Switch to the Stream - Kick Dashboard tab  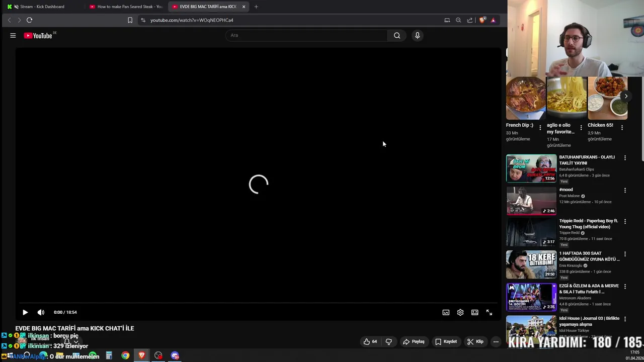click(42, 7)
